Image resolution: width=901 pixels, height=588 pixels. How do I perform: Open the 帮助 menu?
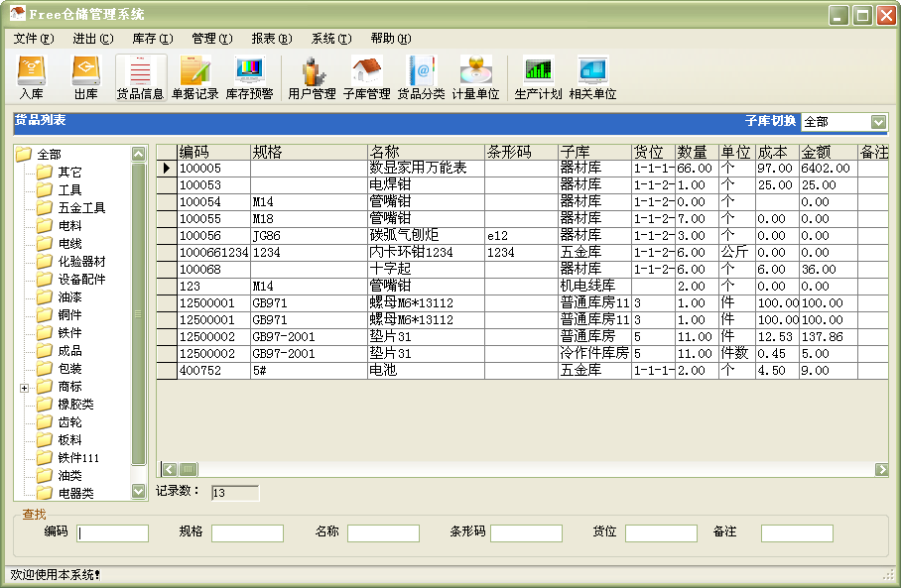[x=391, y=39]
